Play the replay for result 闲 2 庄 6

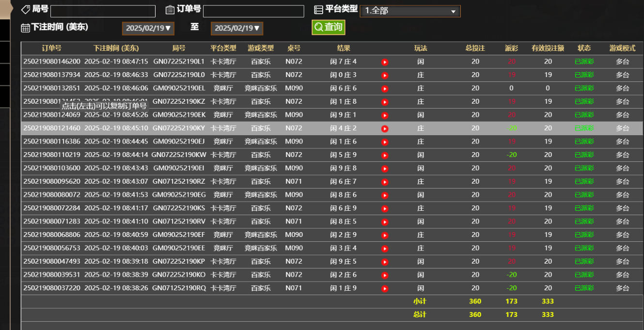385,275
